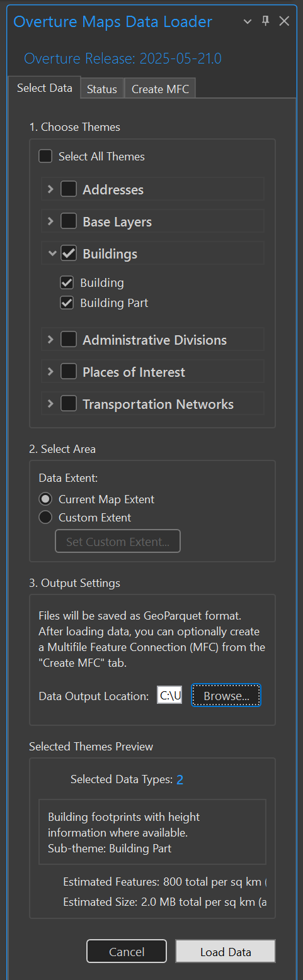
Task: Uncheck the Buildings theme checkbox
Action: point(69,253)
